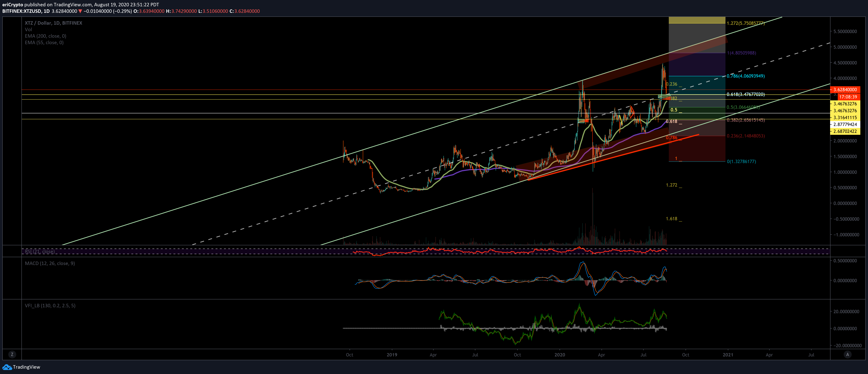
Task: Click 4.50000000 on the price axis
Action: (845, 63)
